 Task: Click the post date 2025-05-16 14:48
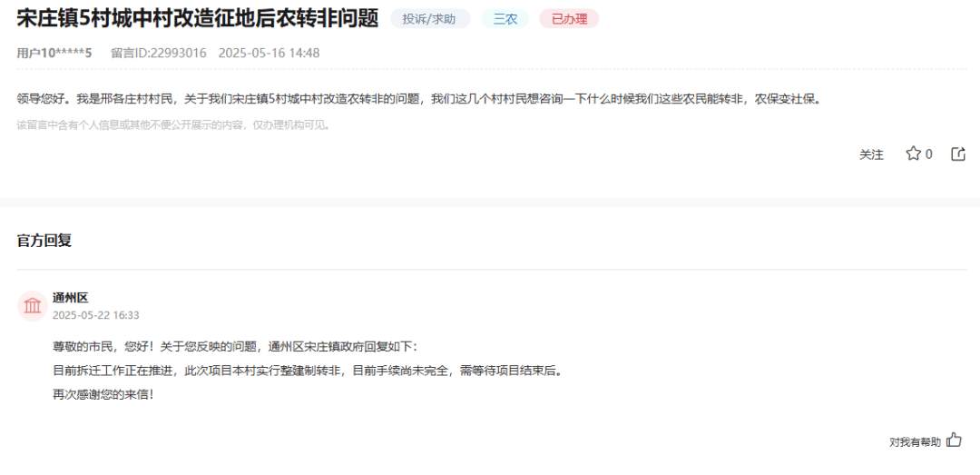tap(269, 54)
